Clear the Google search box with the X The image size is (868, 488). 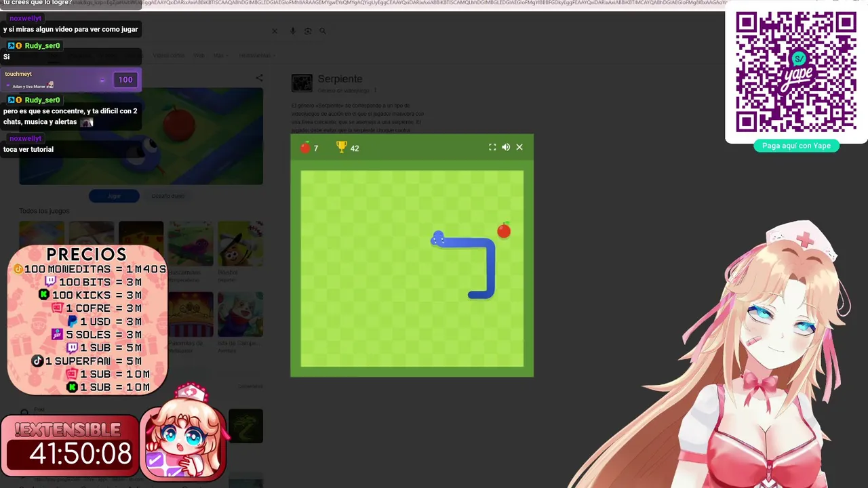pos(275,31)
